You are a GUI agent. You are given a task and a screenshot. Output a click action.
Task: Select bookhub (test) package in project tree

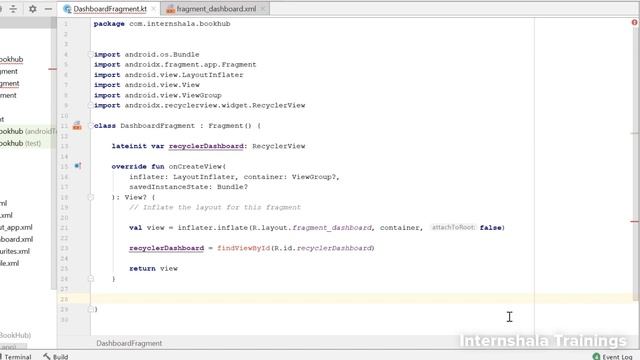pos(20,143)
